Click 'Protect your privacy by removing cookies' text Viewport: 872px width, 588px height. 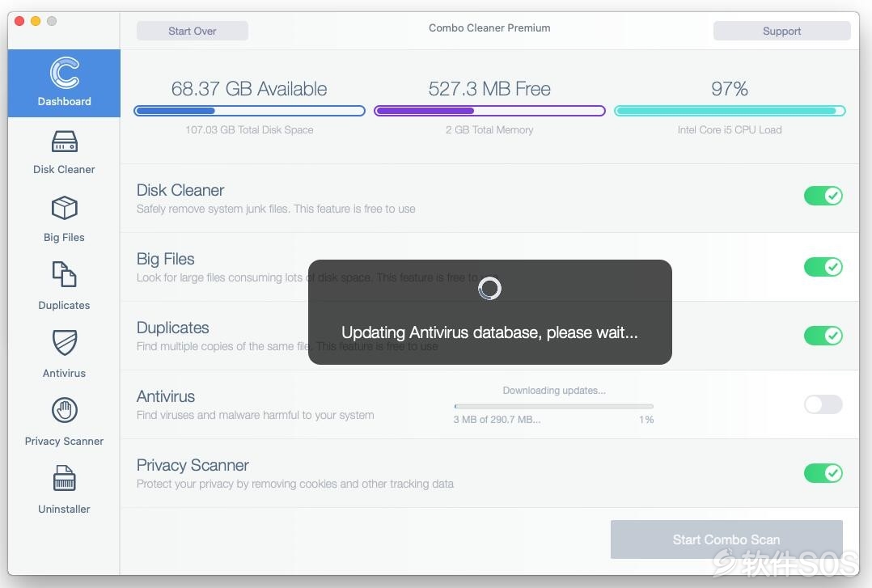coord(294,484)
